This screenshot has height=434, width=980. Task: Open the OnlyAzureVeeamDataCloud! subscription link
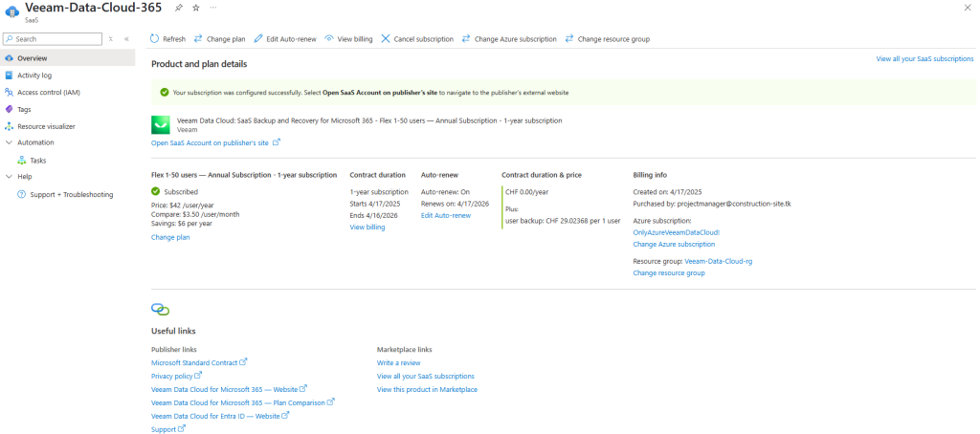tap(677, 232)
